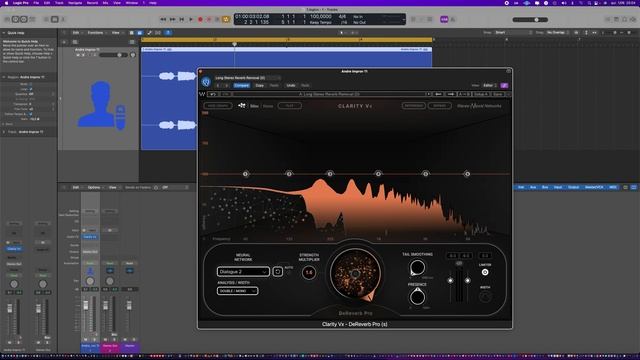Viewport: 640px width, 360px height.
Task: Adjust the master volume slider in toolbar
Action: (x=530, y=20)
